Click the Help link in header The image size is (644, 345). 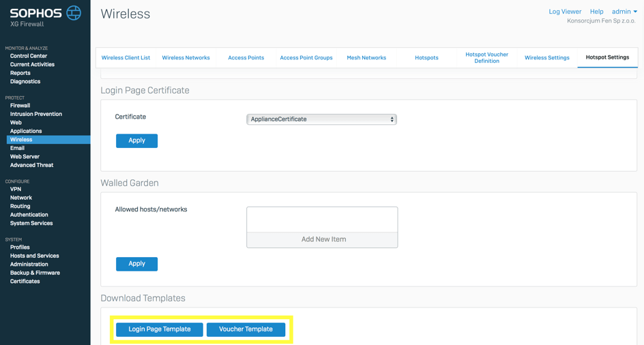(x=596, y=12)
